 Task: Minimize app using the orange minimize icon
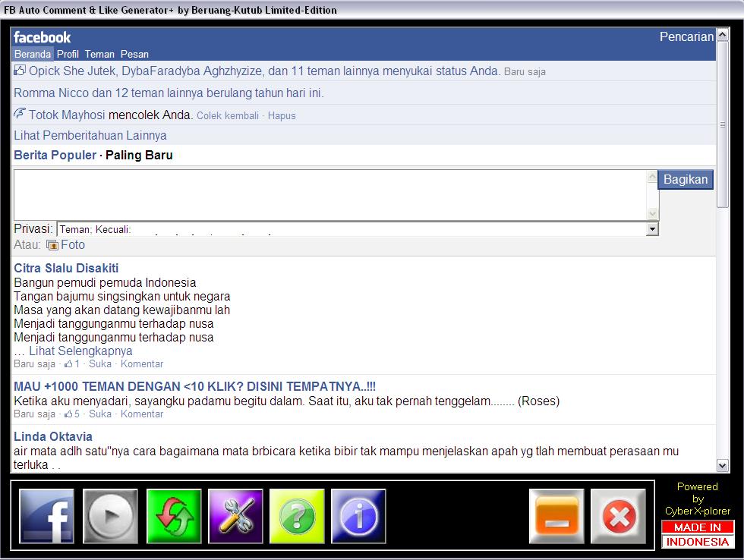[x=556, y=516]
